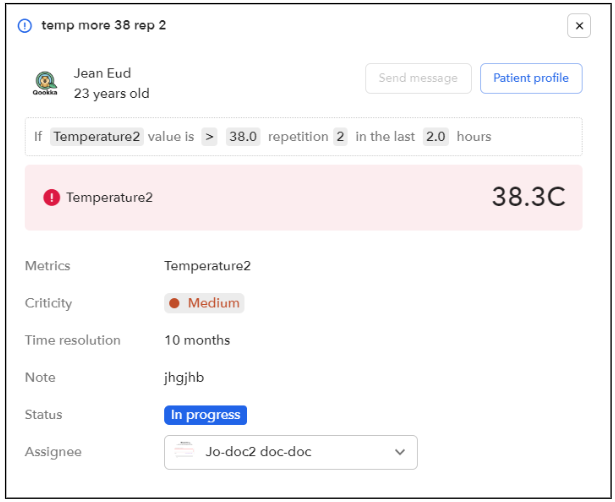615x502 pixels.
Task: Click the 38.0 threshold value chip
Action: (x=243, y=136)
